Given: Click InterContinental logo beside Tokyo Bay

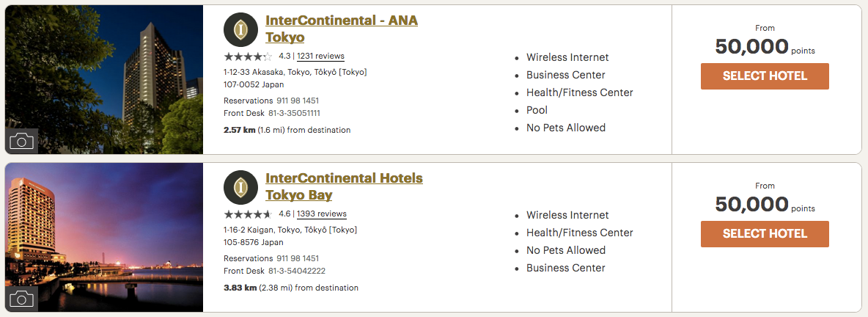Looking at the screenshot, I should (x=240, y=187).
